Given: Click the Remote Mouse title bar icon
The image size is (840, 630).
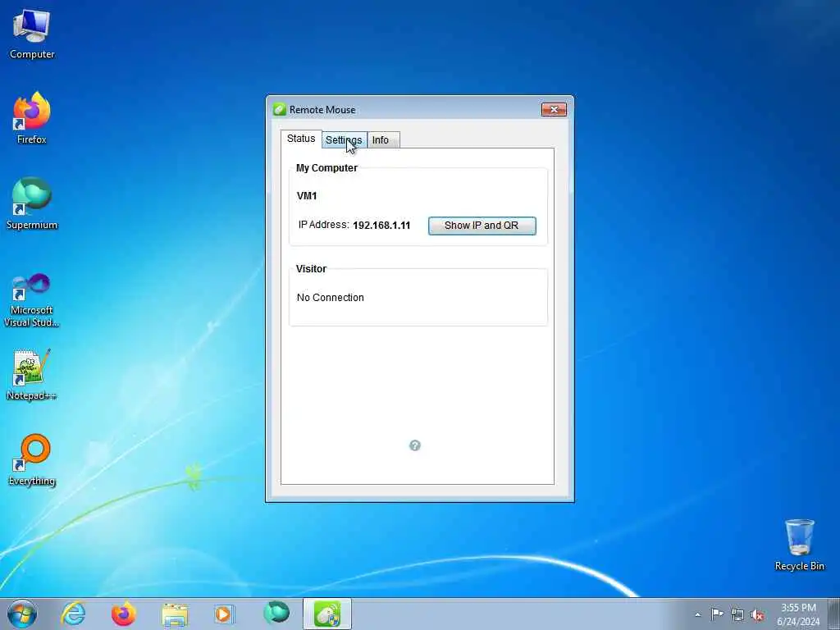Looking at the screenshot, I should coord(279,109).
